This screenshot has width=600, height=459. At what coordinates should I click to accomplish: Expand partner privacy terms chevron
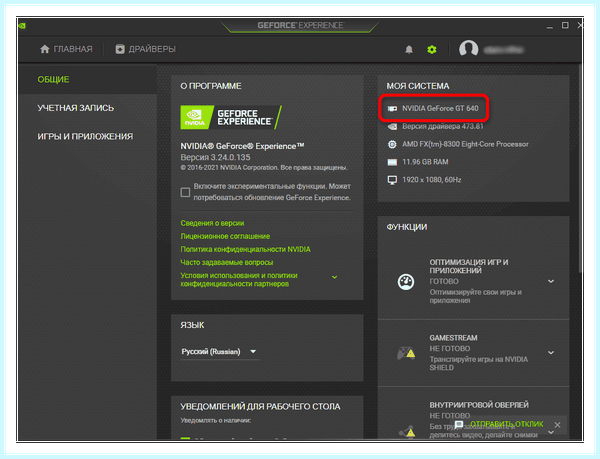click(x=334, y=277)
